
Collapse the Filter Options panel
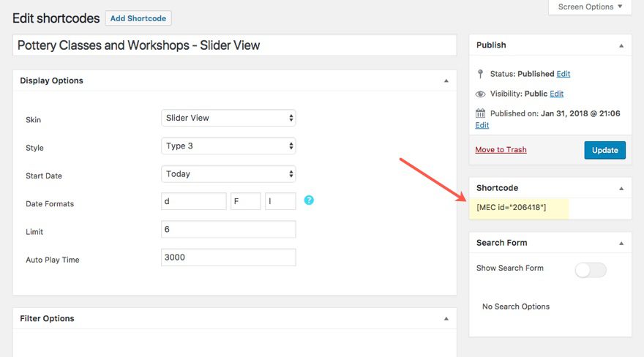446,319
